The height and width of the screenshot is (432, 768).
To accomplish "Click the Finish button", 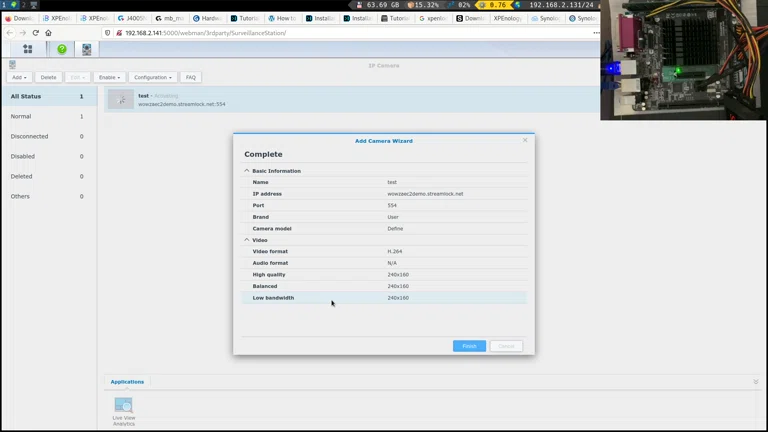I will click(x=469, y=346).
